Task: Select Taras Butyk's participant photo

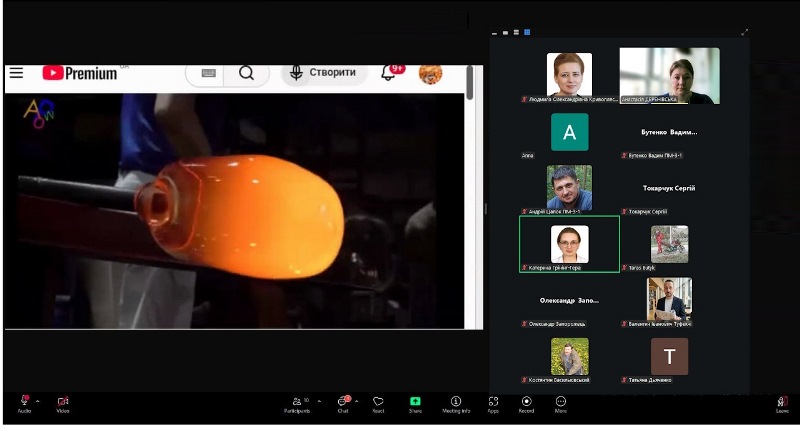Action: [x=669, y=244]
